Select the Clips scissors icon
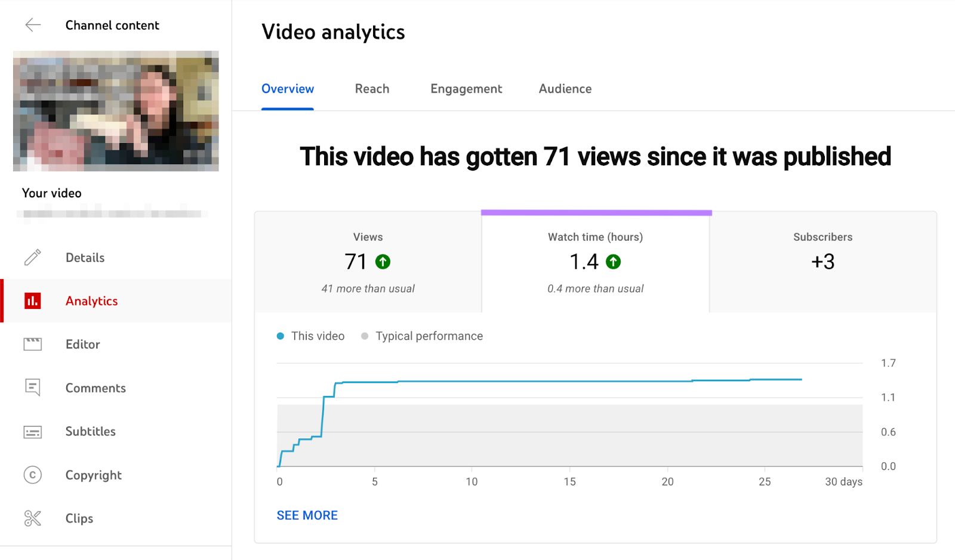Viewport: 955px width, 560px height. (32, 518)
